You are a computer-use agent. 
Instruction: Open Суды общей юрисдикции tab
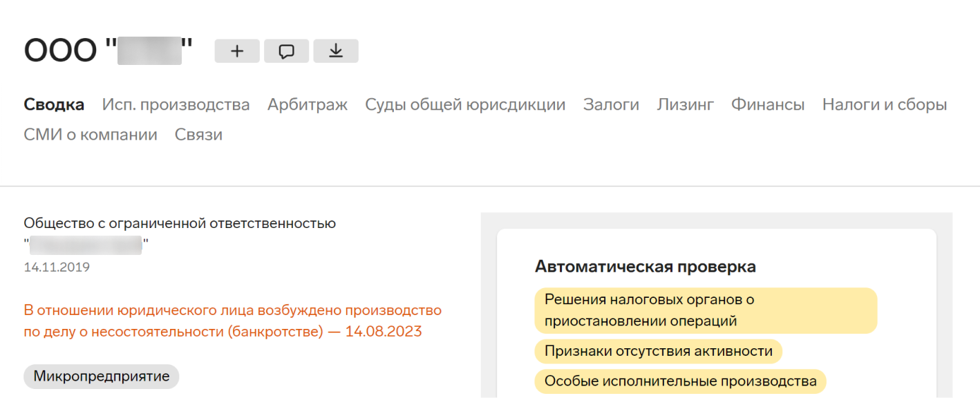coord(465,105)
